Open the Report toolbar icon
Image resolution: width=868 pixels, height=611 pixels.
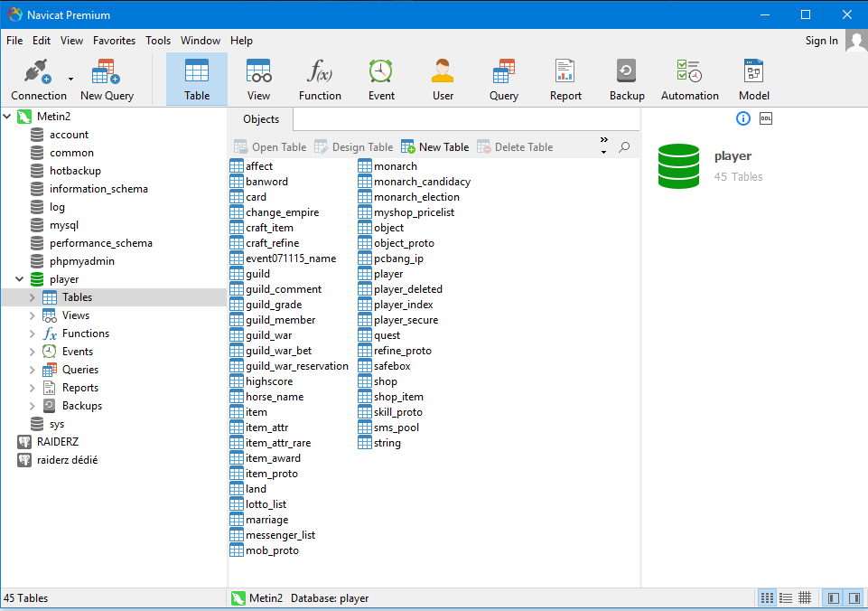click(565, 80)
